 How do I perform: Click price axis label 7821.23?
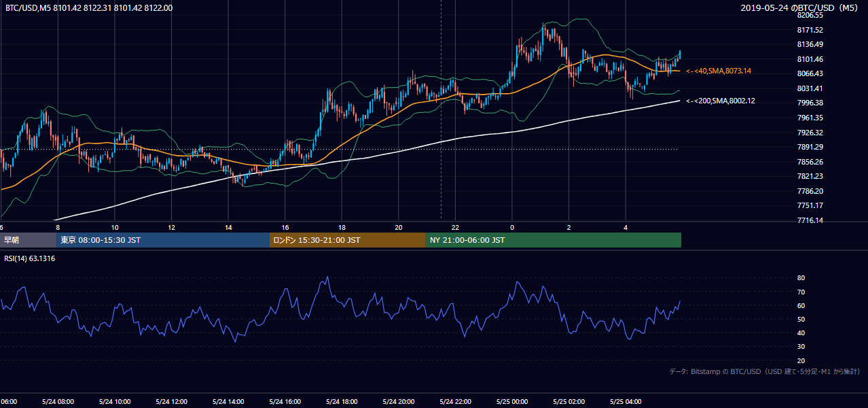click(x=810, y=176)
